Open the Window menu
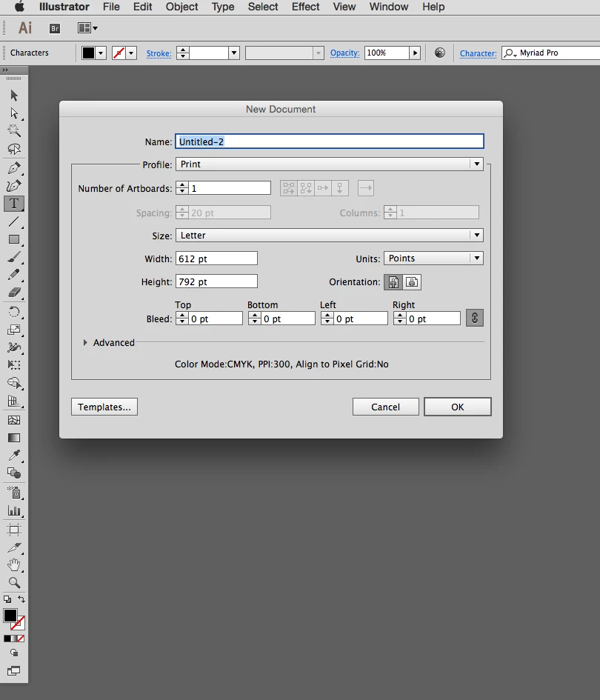The width and height of the screenshot is (600, 700). (388, 7)
